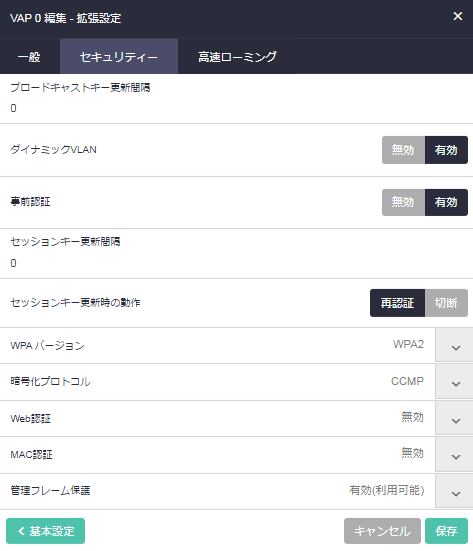This screenshot has width=473, height=551.
Task: Open the 暗号化プロトコル dropdown chevron
Action: pyautogui.click(x=454, y=381)
